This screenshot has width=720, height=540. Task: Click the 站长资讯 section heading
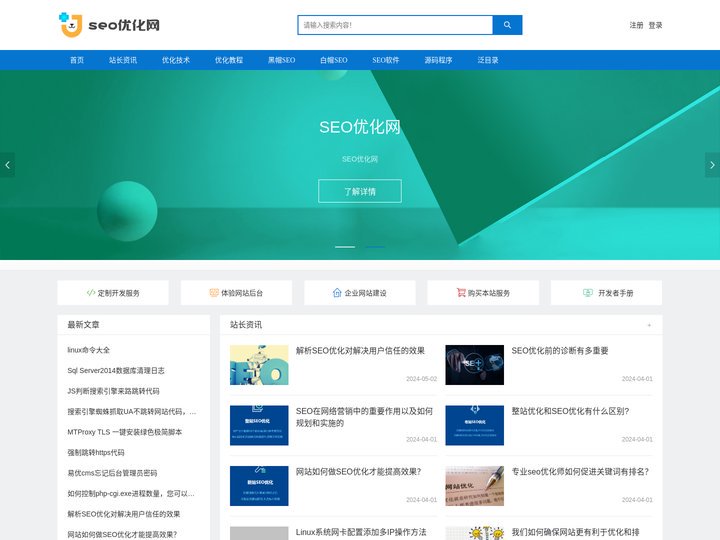click(246, 325)
